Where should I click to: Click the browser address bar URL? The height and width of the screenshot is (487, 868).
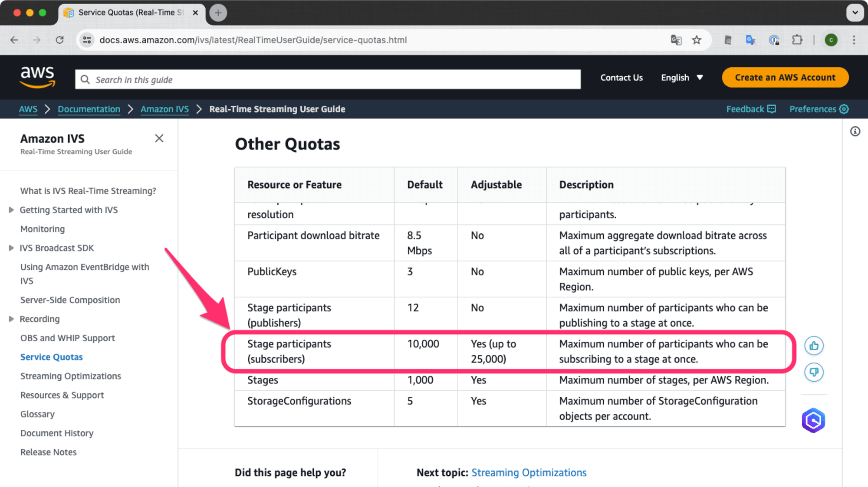(x=253, y=40)
